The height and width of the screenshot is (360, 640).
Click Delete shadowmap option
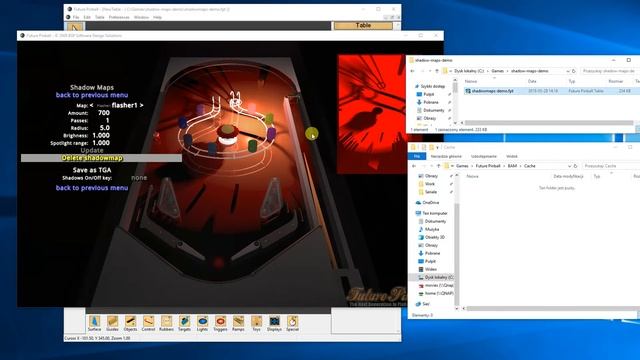[92, 158]
